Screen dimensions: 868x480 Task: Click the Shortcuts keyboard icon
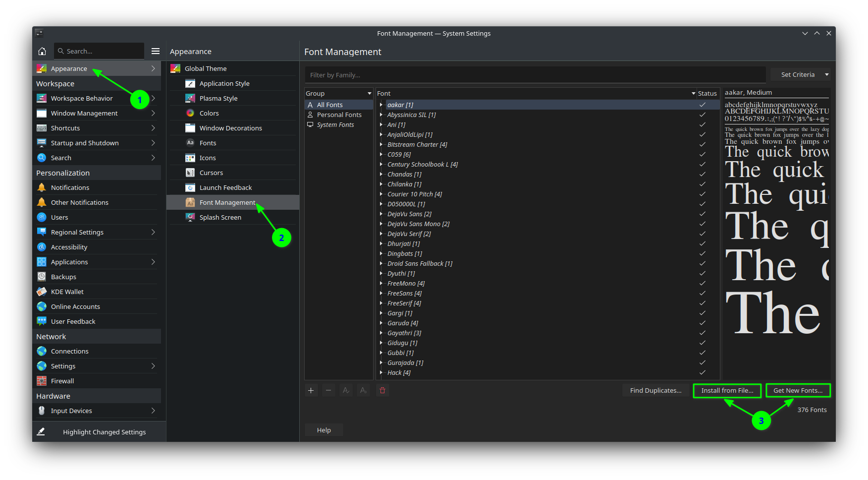point(42,128)
